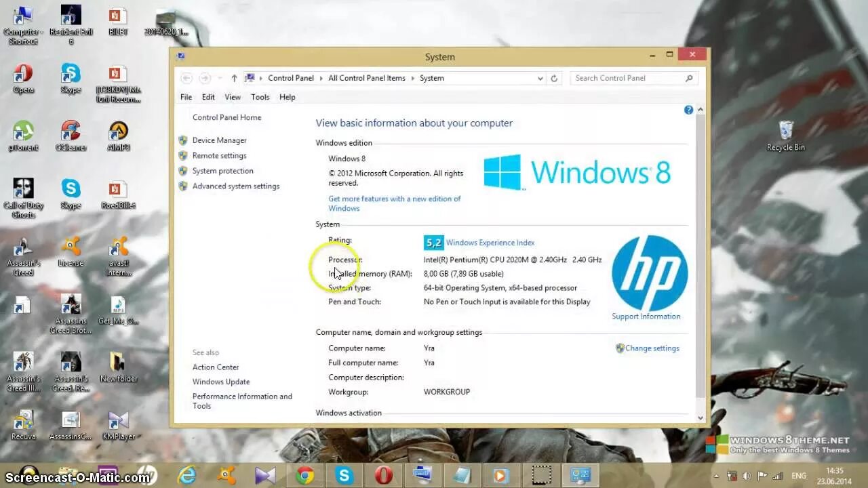Open System protection link
The width and height of the screenshot is (868, 488).
click(222, 171)
